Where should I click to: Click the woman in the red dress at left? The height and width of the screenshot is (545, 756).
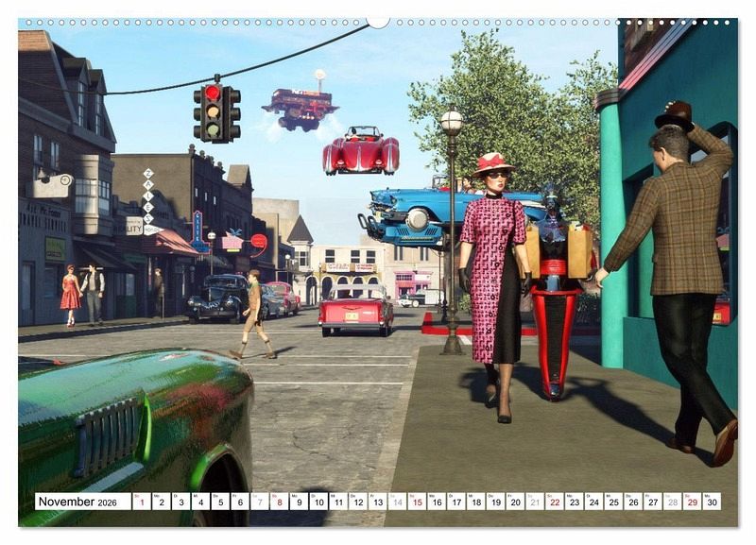click(x=70, y=291)
